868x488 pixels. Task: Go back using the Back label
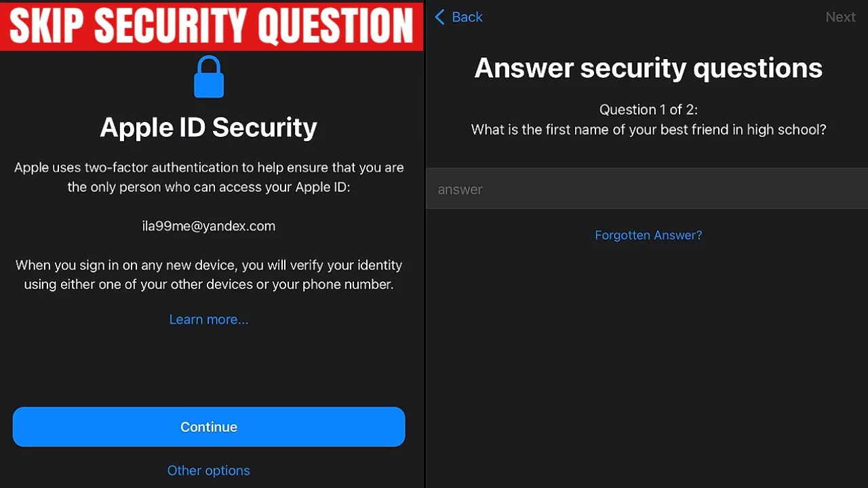click(467, 17)
